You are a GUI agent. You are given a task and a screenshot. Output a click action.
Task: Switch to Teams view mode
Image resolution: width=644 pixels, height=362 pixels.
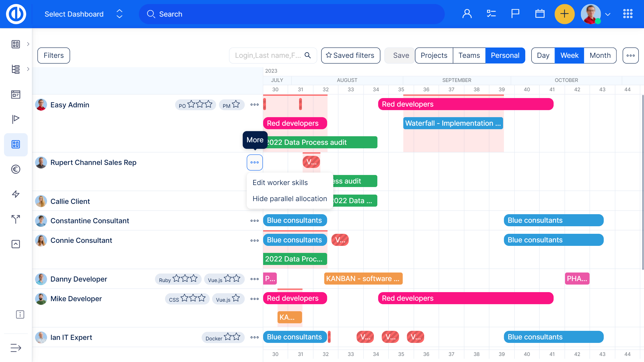coord(469,55)
